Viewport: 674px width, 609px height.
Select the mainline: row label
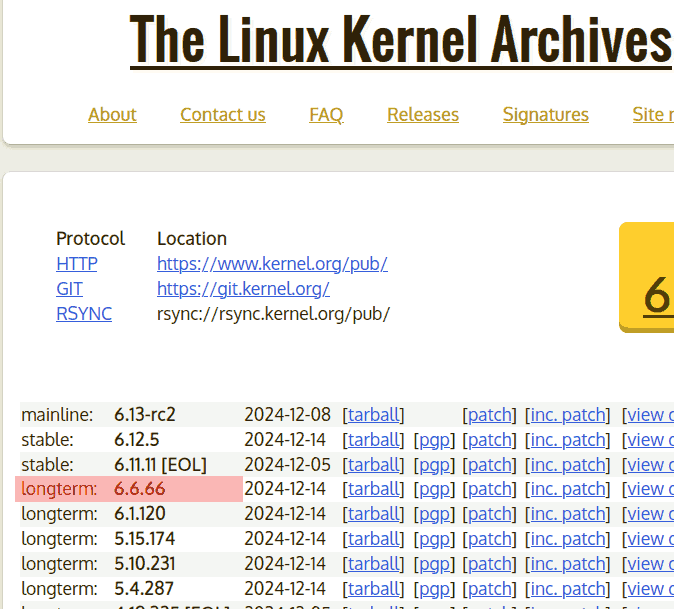[x=57, y=415]
